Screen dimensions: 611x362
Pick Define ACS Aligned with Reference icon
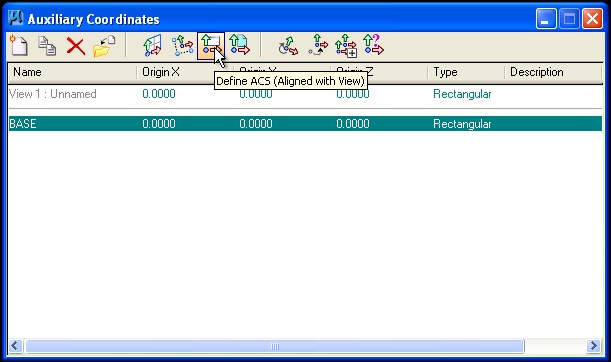tap(239, 45)
